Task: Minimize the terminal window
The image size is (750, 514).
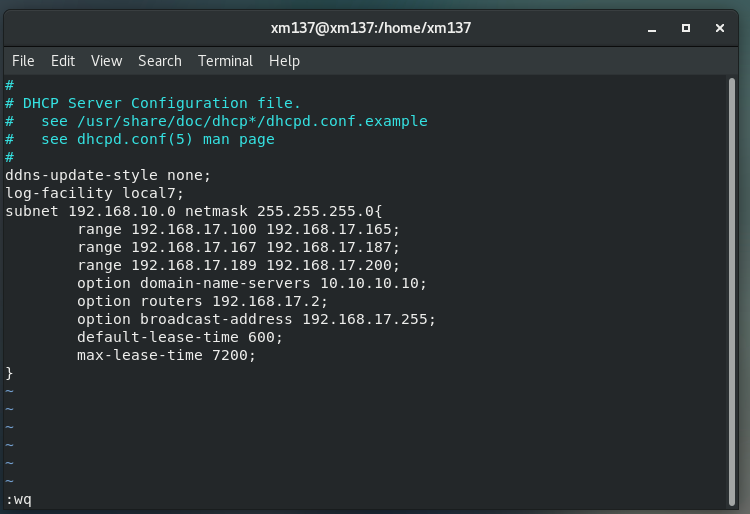Action: [652, 28]
